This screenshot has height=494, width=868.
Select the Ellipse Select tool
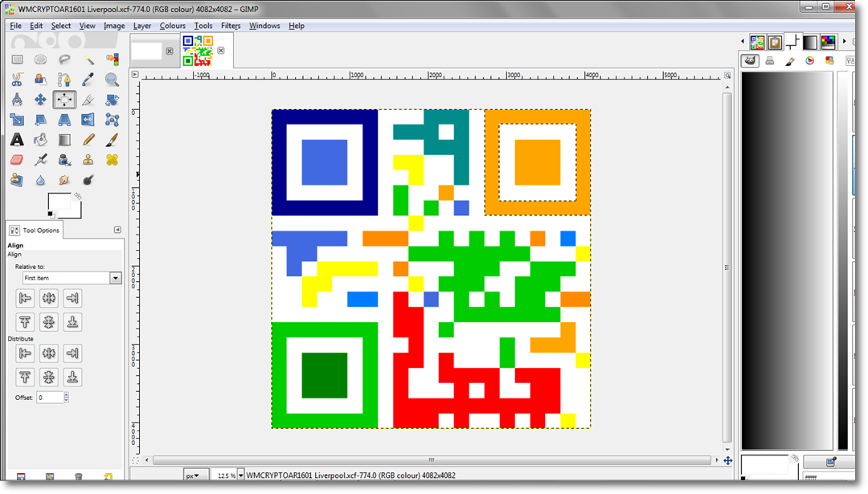40,59
